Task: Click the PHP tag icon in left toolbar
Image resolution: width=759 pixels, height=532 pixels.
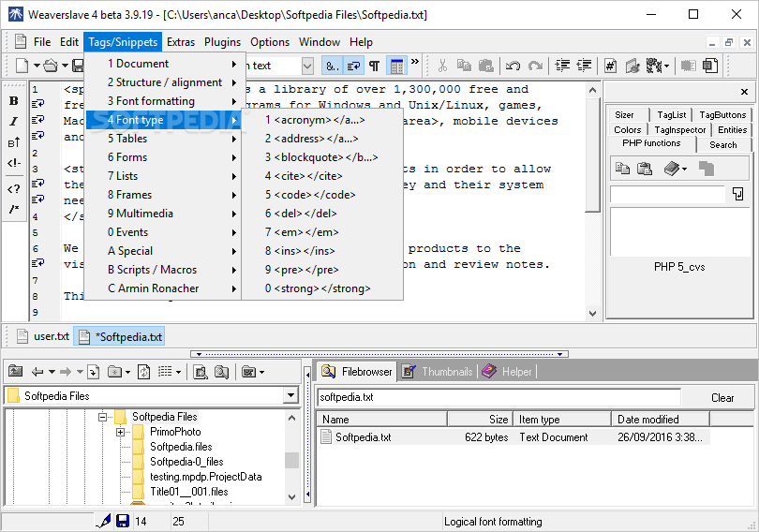Action: [x=14, y=188]
